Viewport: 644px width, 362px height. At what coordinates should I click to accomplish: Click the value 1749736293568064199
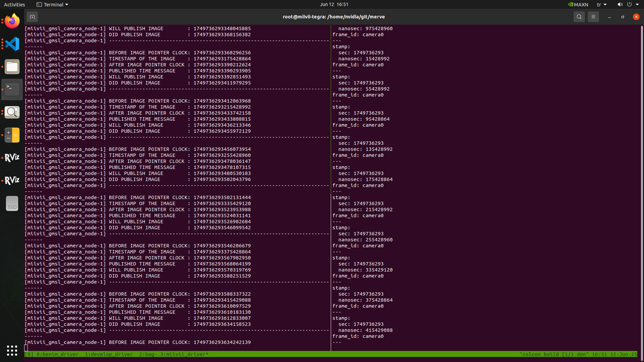[222, 264]
